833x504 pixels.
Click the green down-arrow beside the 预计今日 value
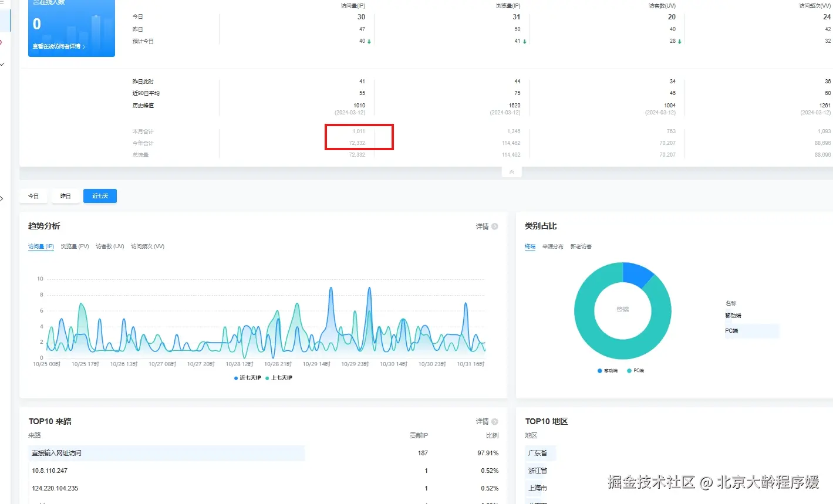(369, 41)
